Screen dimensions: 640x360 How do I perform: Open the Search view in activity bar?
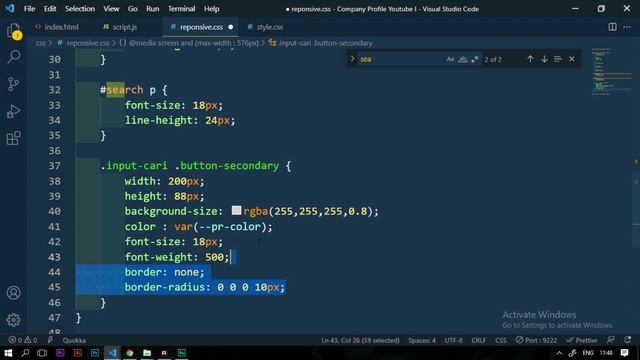(x=13, y=57)
